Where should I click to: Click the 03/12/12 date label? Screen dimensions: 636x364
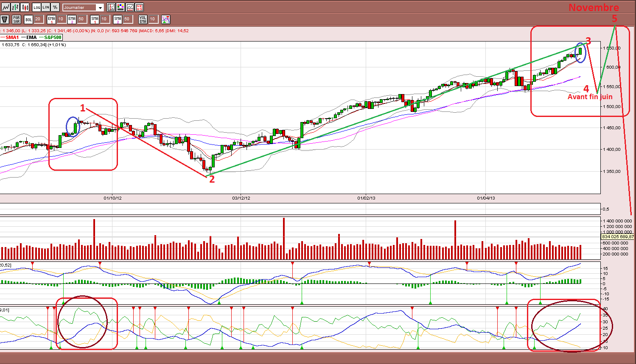241,198
